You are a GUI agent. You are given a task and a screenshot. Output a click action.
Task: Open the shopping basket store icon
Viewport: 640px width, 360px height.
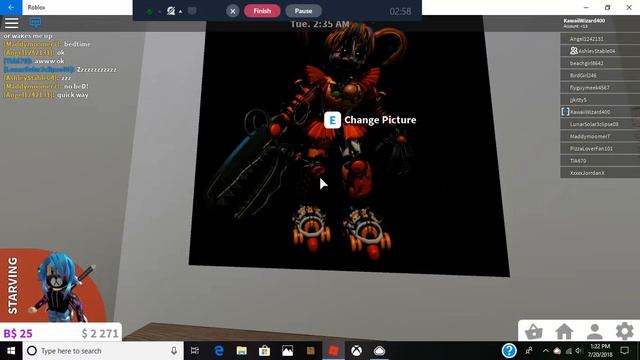click(534, 331)
